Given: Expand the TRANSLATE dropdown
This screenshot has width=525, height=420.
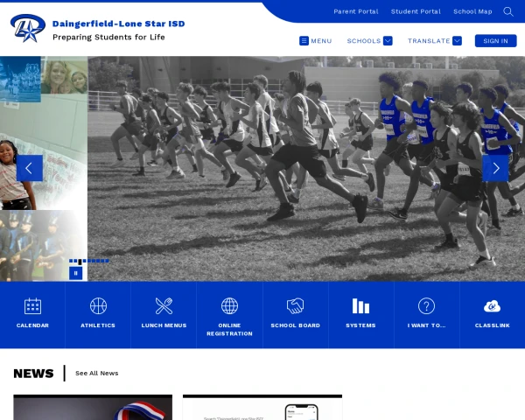Looking at the screenshot, I should [435, 41].
